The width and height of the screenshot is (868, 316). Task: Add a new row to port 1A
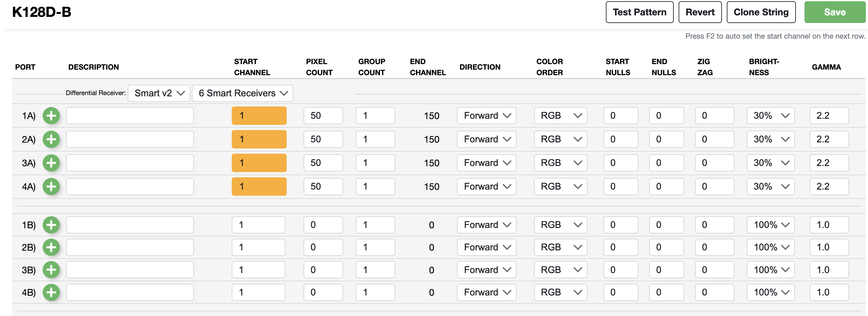(51, 116)
